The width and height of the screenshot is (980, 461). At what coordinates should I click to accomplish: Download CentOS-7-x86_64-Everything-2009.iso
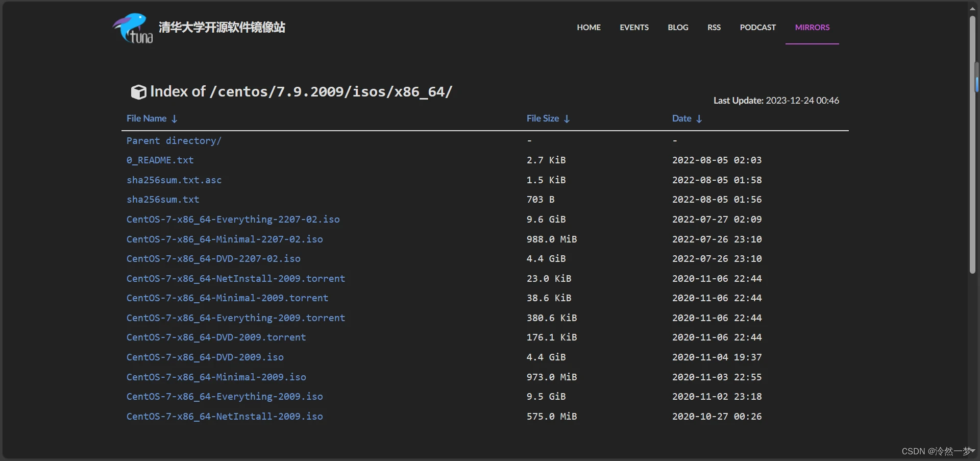click(225, 397)
